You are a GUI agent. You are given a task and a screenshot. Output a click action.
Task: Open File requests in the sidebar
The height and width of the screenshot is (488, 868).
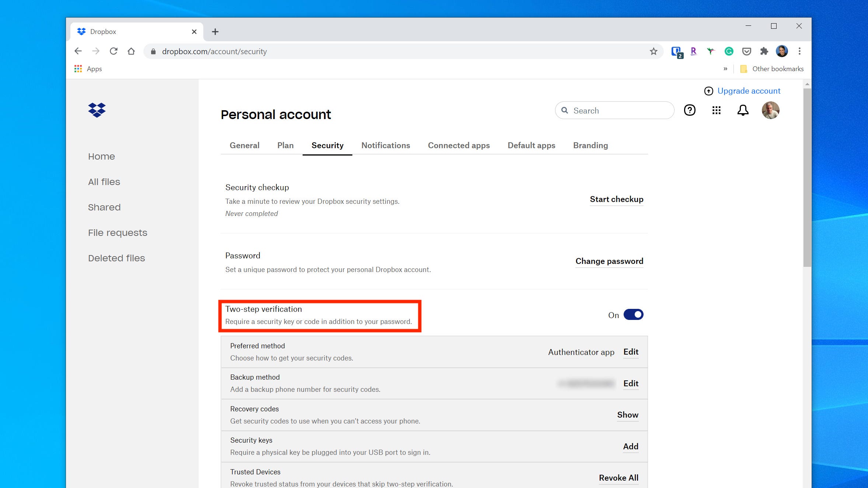[118, 233]
